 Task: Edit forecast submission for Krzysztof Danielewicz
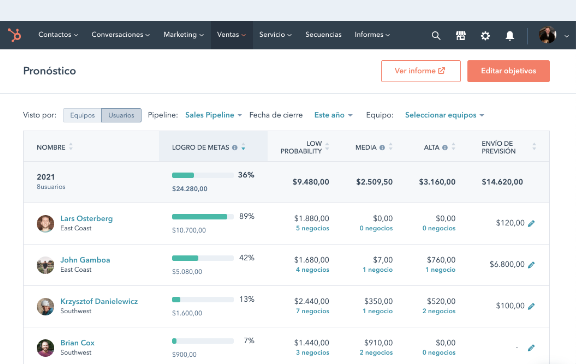pos(531,306)
